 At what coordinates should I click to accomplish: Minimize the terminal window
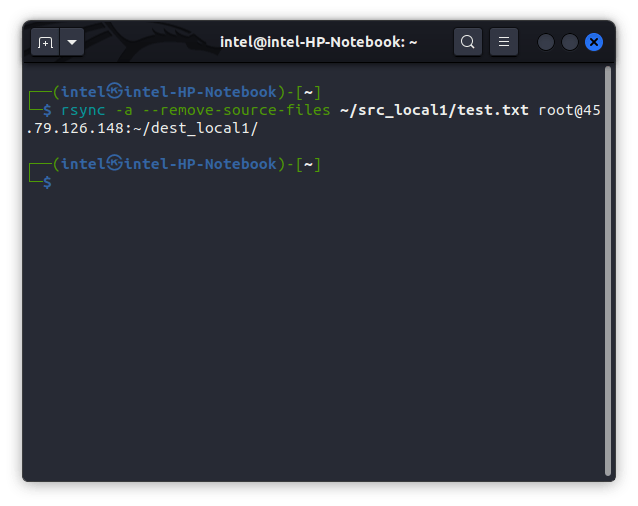(x=546, y=42)
